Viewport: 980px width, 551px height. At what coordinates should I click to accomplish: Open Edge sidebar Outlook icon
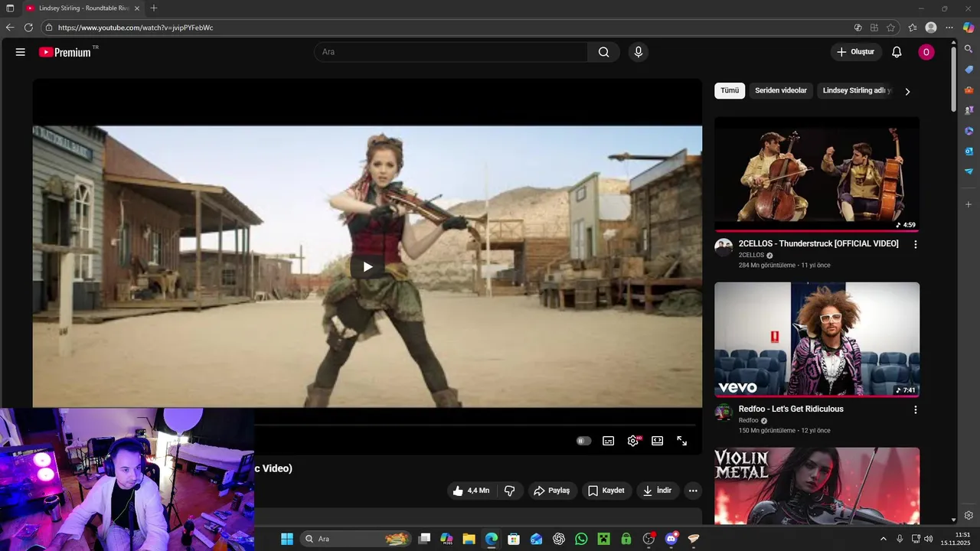[x=969, y=152]
